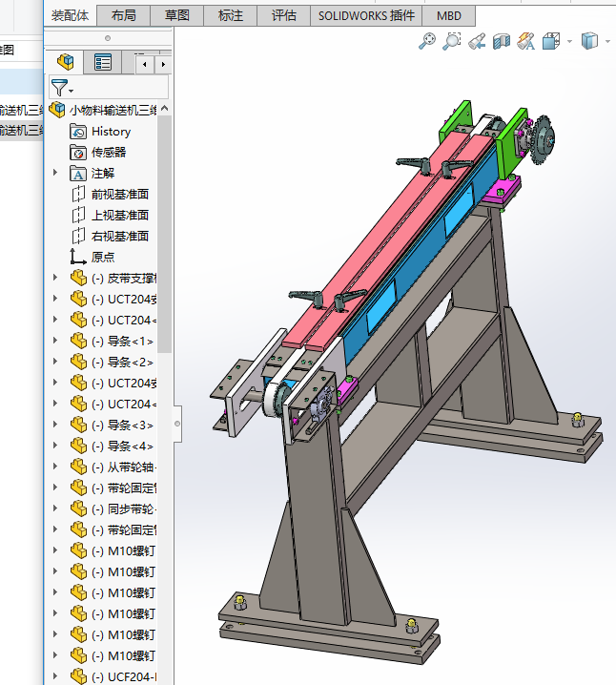Click the View Orientation cube icon
Screen dimensions: 616x685
click(551, 42)
